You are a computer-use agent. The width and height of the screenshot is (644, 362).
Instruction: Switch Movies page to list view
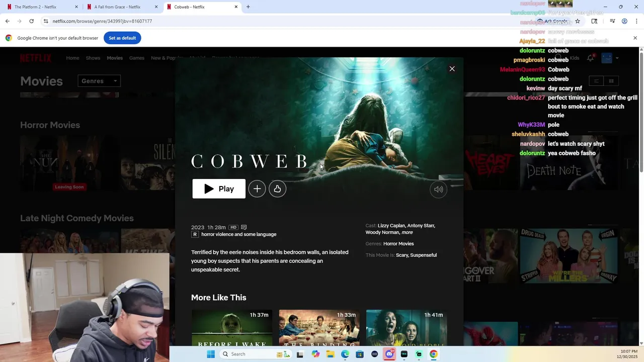(x=596, y=81)
